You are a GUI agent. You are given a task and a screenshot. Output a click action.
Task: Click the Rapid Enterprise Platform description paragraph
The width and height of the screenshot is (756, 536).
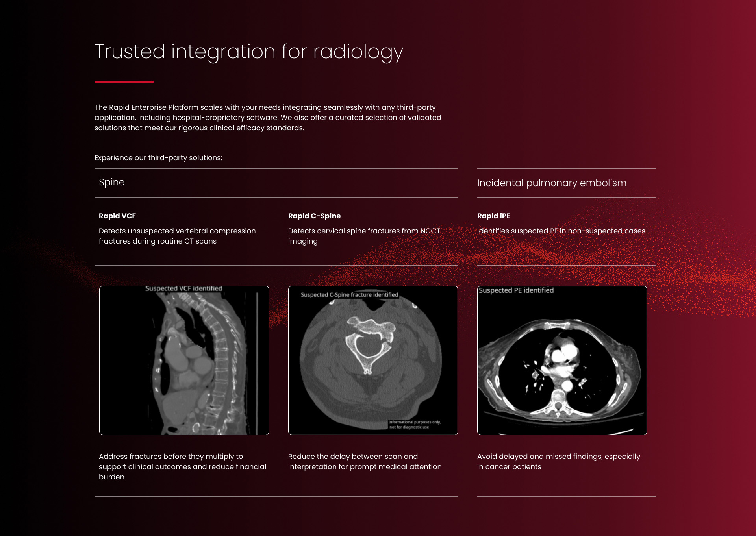(x=268, y=118)
